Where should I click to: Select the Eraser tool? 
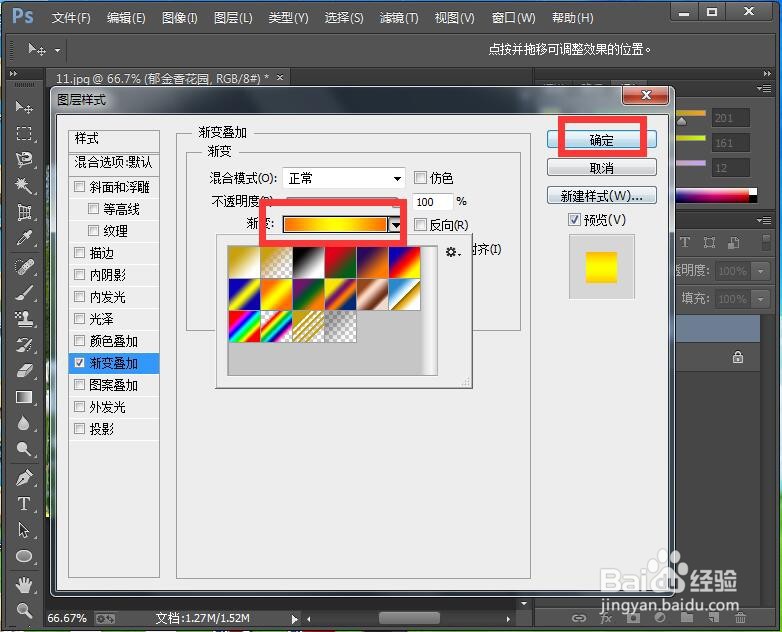tap(23, 371)
